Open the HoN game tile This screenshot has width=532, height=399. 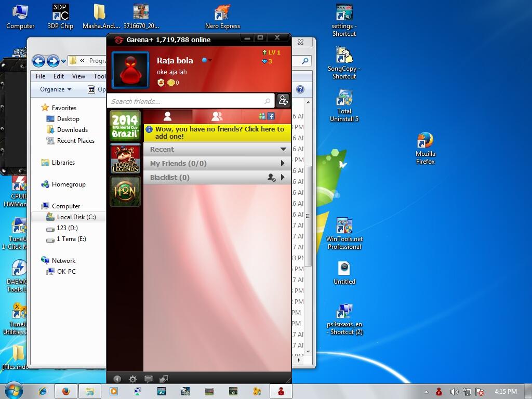(125, 191)
